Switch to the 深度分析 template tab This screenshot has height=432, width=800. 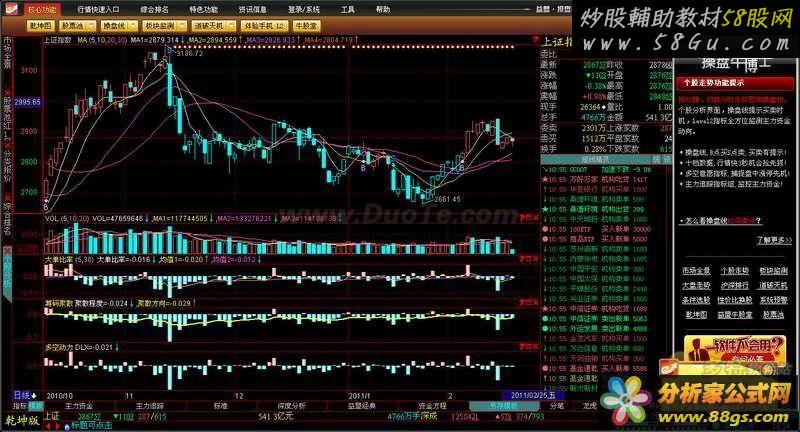[x=291, y=406]
